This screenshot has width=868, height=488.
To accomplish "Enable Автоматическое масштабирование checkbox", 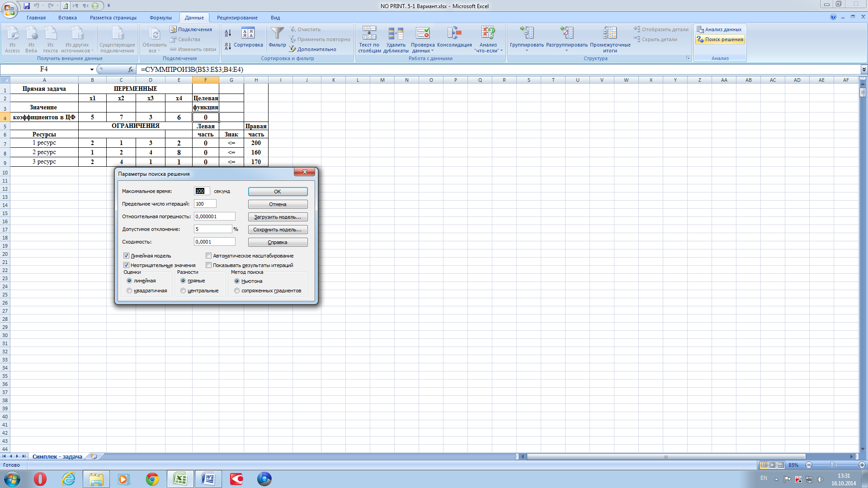I will pyautogui.click(x=209, y=256).
